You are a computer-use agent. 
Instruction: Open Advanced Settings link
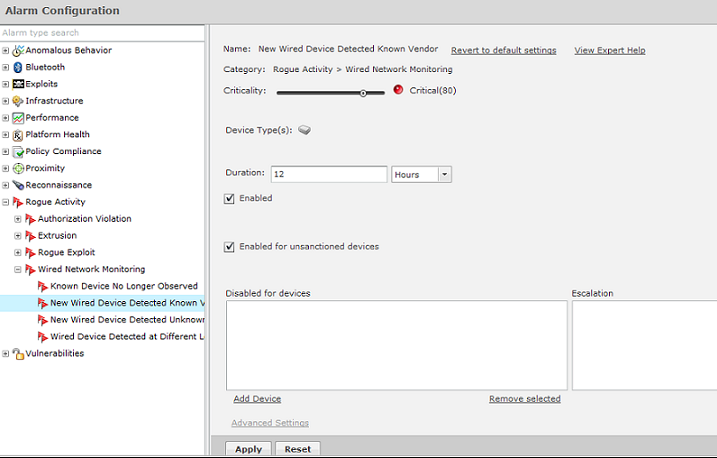click(x=270, y=423)
